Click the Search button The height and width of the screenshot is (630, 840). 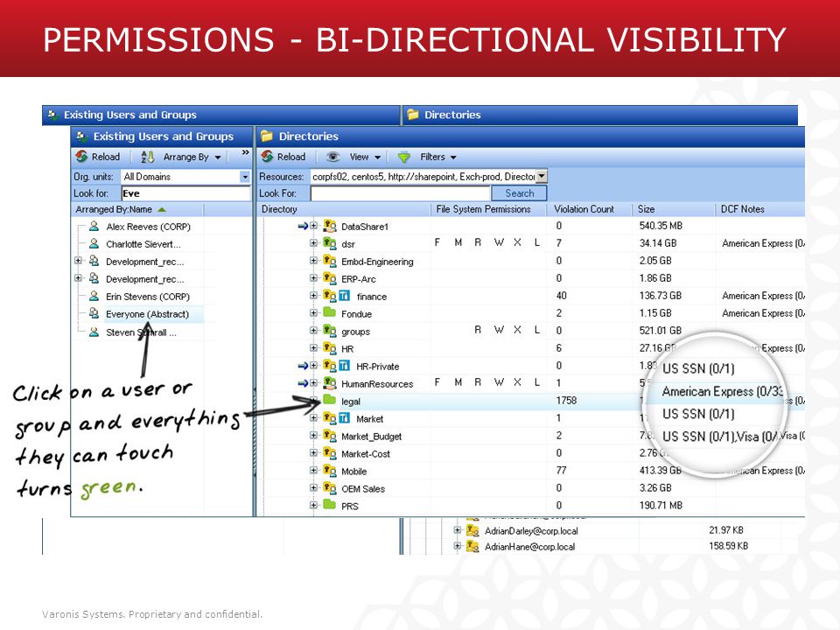(x=519, y=192)
